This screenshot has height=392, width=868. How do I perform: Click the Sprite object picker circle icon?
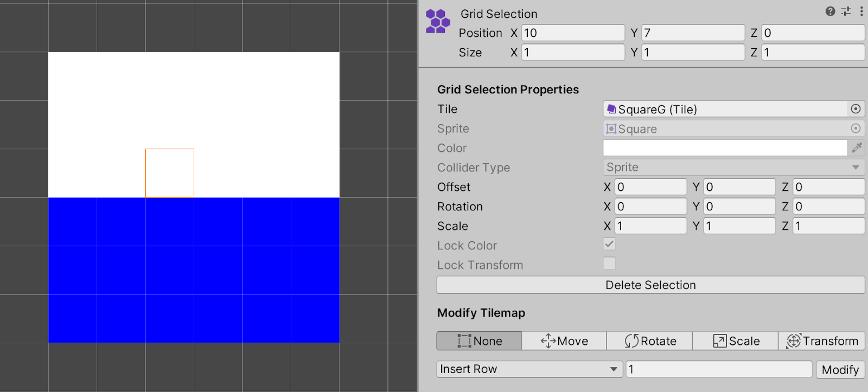point(856,128)
